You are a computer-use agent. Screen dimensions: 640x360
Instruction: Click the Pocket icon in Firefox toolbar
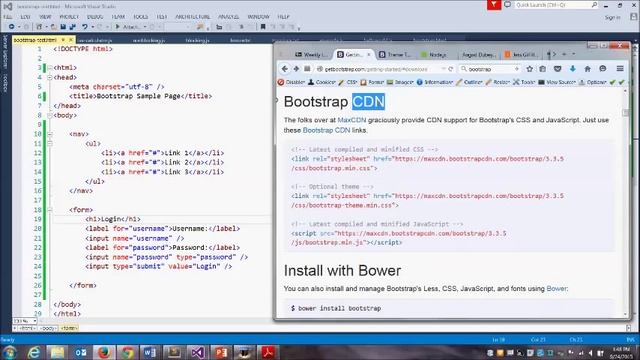[558, 69]
